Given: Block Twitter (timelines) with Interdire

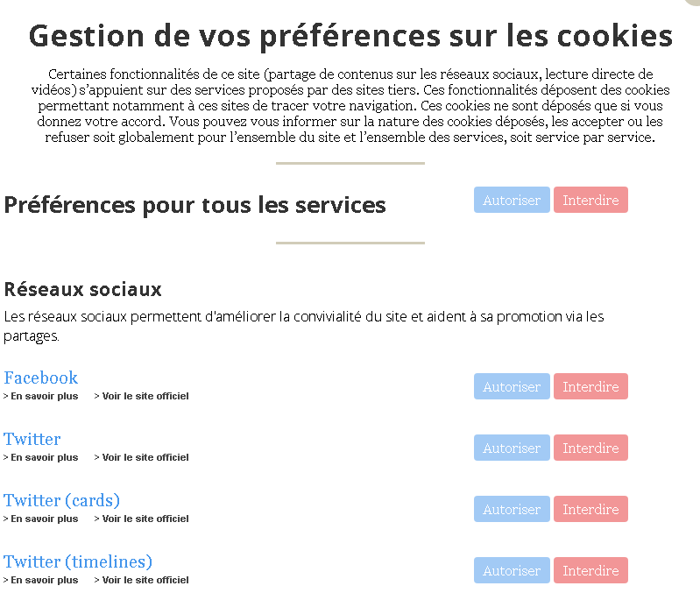Looking at the screenshot, I should [590, 570].
